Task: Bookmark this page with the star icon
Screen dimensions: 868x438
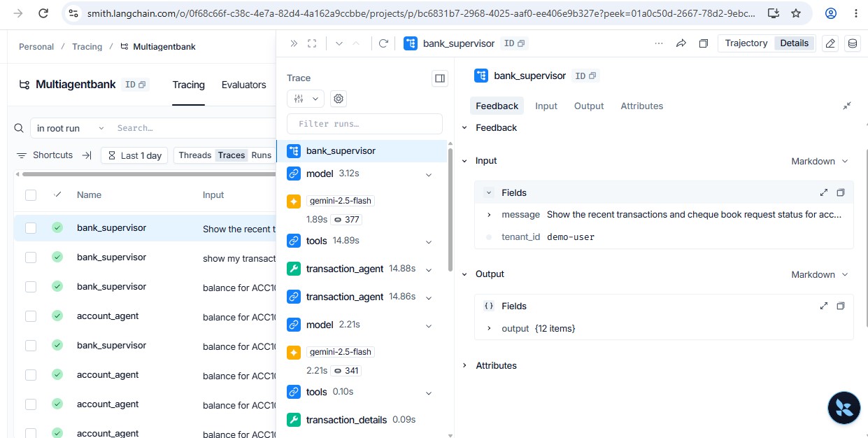Action: click(x=796, y=13)
